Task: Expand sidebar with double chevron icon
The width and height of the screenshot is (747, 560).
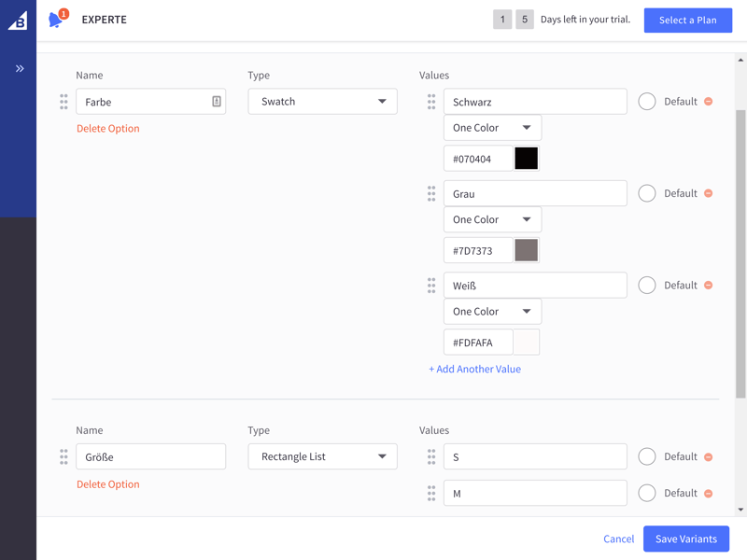Action: tap(20, 68)
